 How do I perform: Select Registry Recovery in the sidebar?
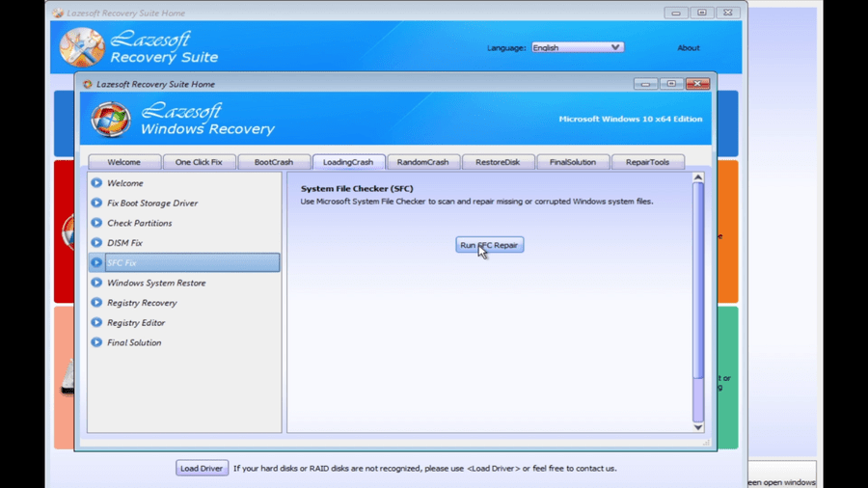click(184, 302)
